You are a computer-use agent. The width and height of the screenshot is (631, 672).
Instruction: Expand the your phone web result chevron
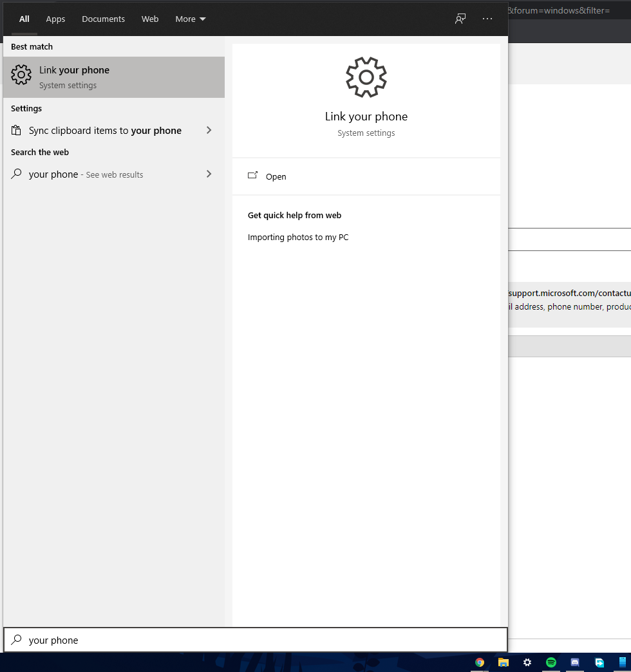(x=209, y=174)
